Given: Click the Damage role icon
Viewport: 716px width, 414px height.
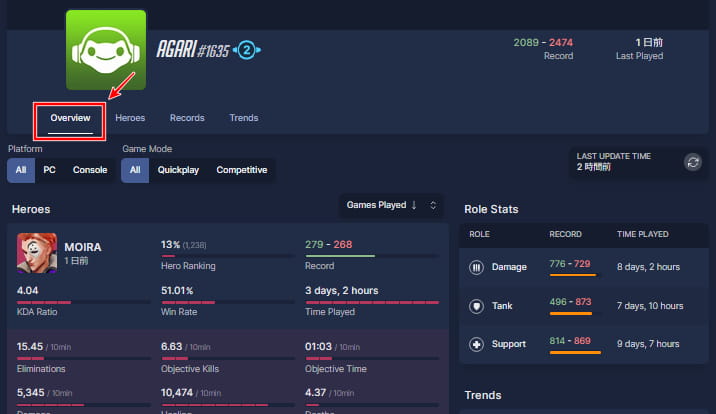Looking at the screenshot, I should coord(476,267).
